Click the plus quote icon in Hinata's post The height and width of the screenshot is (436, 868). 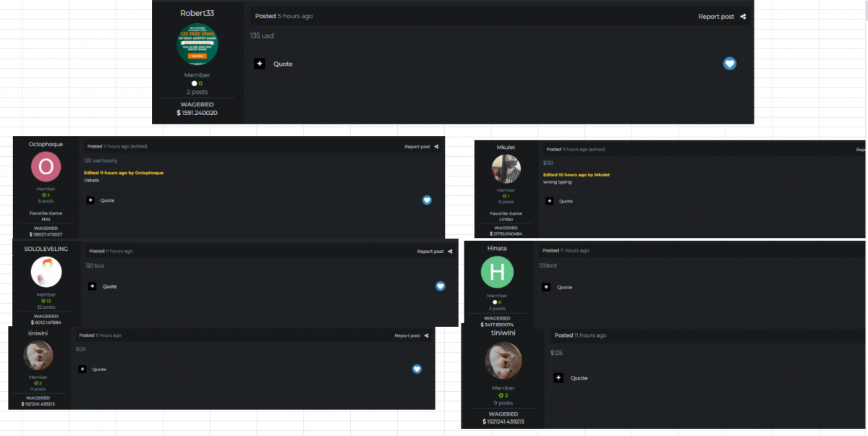tap(546, 287)
